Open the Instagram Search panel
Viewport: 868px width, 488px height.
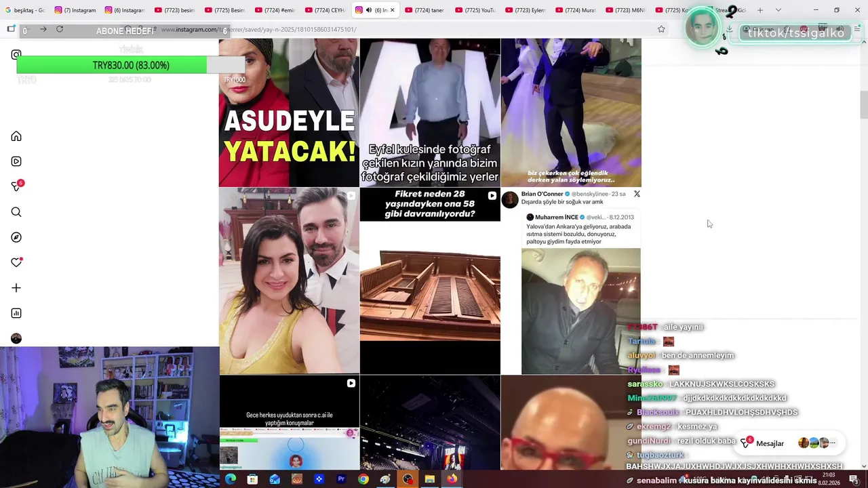pos(16,212)
